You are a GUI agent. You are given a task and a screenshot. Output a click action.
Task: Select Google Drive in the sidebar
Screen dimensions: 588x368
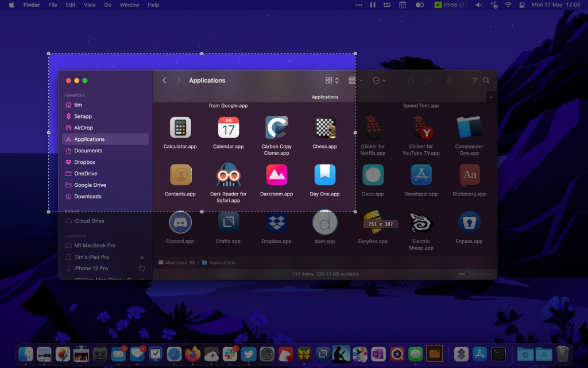point(106,185)
